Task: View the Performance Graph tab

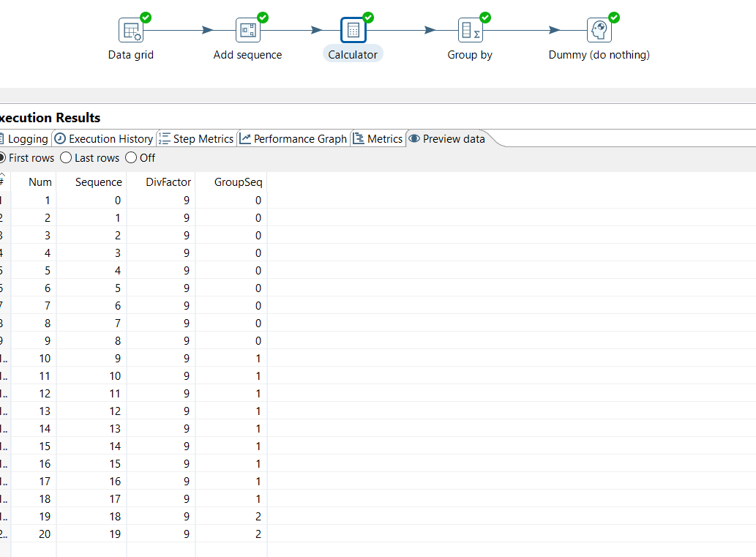Action: pos(293,138)
